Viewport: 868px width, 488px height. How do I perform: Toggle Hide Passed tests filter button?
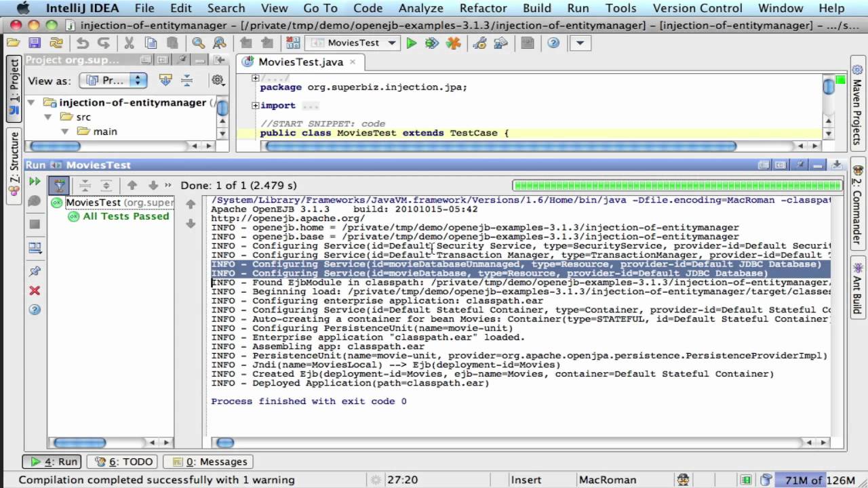(x=59, y=185)
